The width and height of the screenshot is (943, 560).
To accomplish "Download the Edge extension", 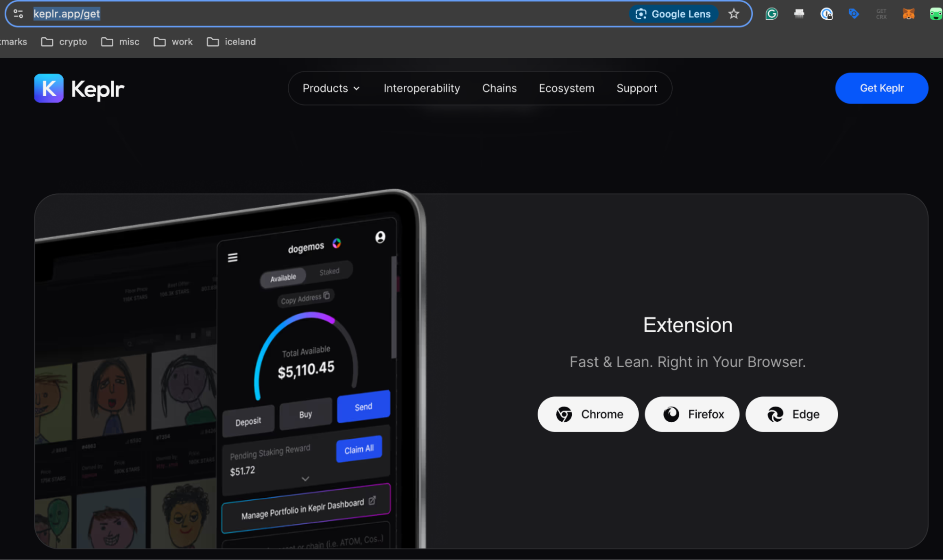I will (x=792, y=414).
